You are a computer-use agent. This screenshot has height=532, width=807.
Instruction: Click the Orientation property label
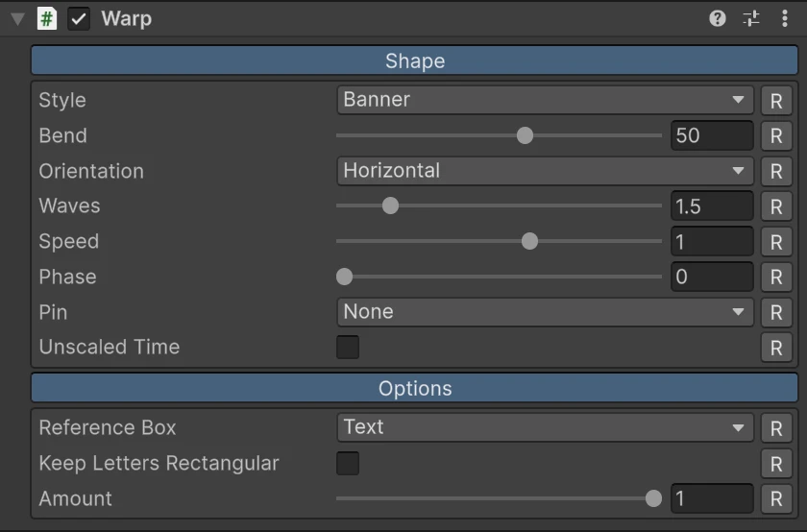point(91,171)
